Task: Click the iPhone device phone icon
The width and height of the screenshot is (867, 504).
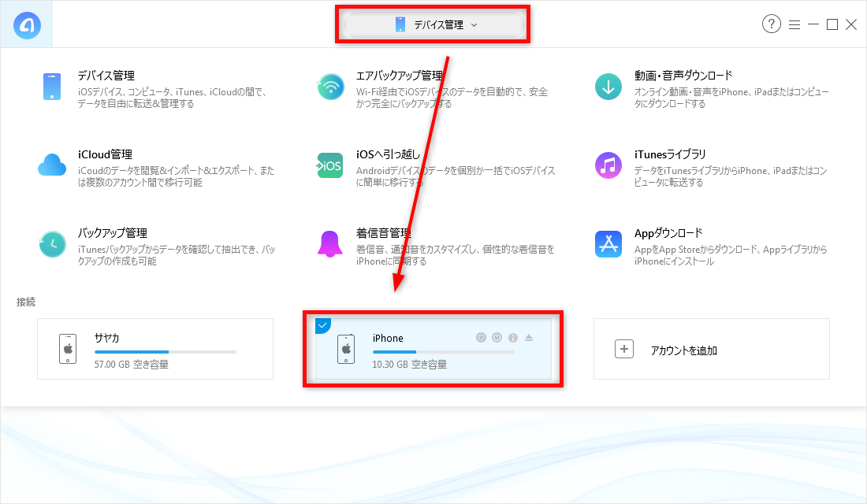Action: 346,349
